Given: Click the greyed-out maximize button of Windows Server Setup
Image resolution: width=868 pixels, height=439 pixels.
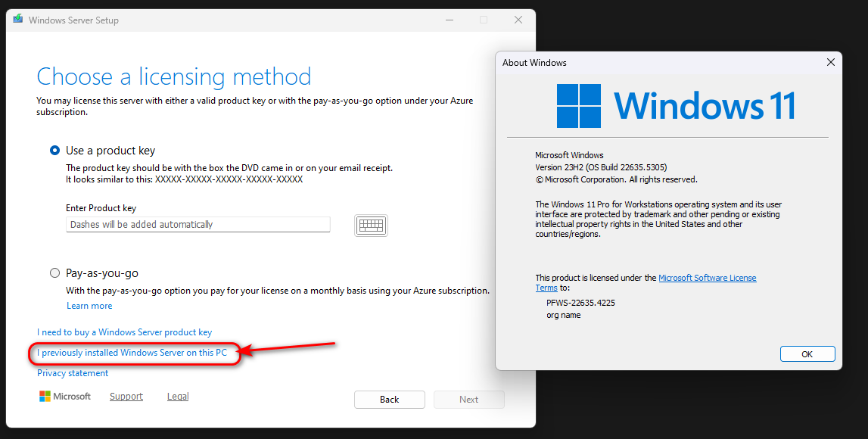Looking at the screenshot, I should pyautogui.click(x=484, y=20).
